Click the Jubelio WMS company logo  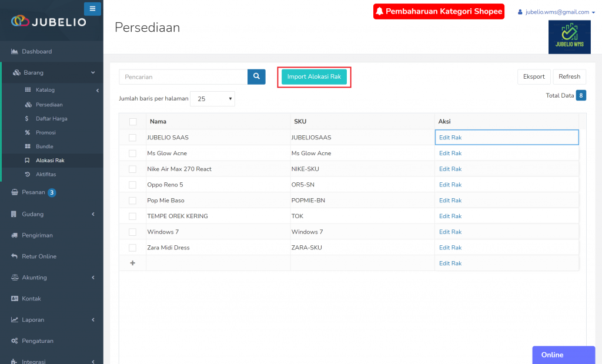click(569, 37)
